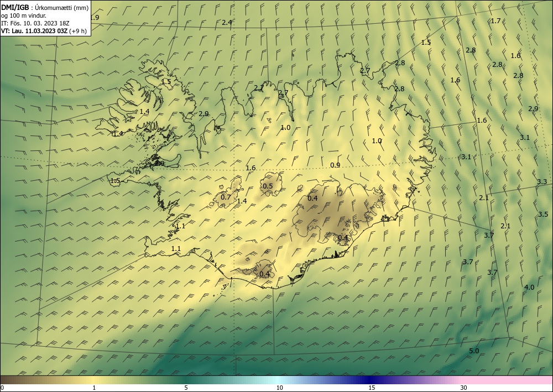Click the '30' tick on the color scale
The image size is (553, 392).
[x=464, y=388]
